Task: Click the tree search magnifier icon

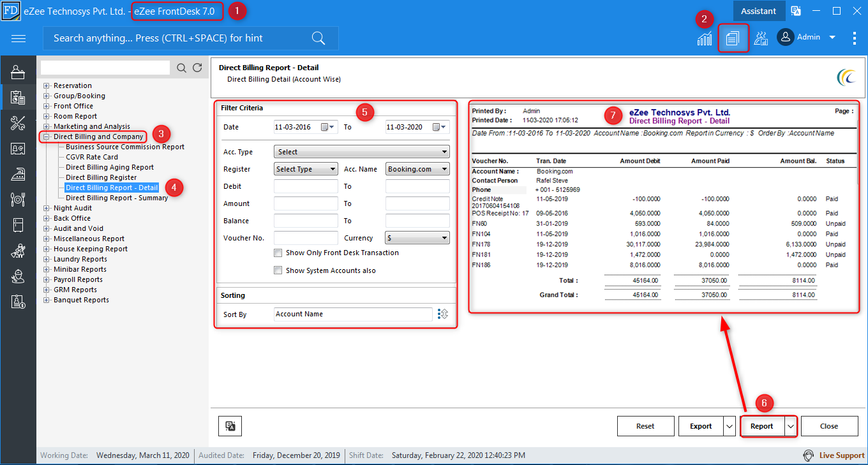Action: point(182,68)
